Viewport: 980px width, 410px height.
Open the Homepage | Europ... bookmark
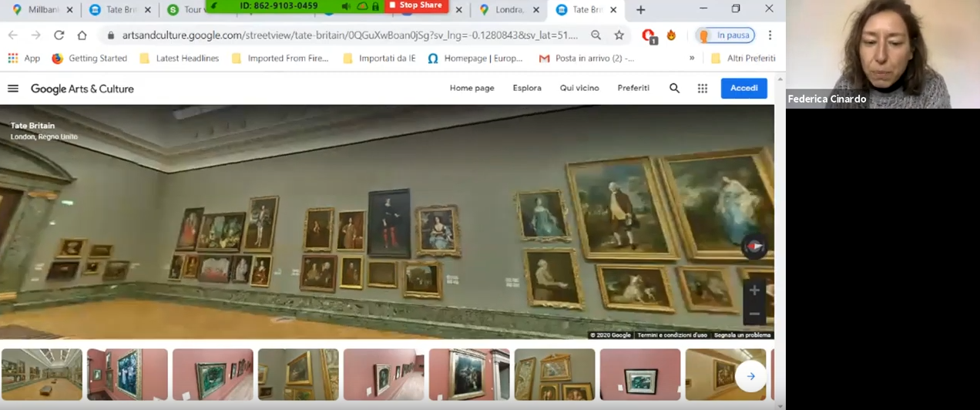pyautogui.click(x=475, y=59)
